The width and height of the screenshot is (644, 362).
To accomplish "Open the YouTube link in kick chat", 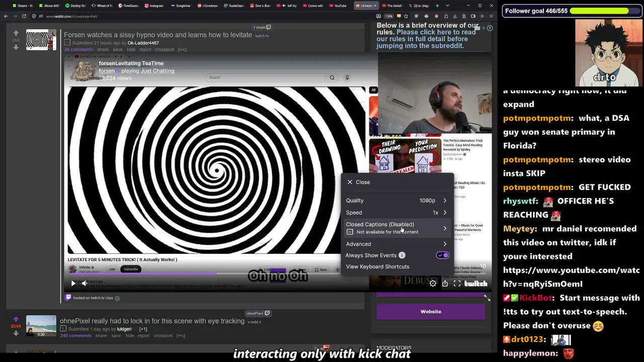I will point(572,277).
